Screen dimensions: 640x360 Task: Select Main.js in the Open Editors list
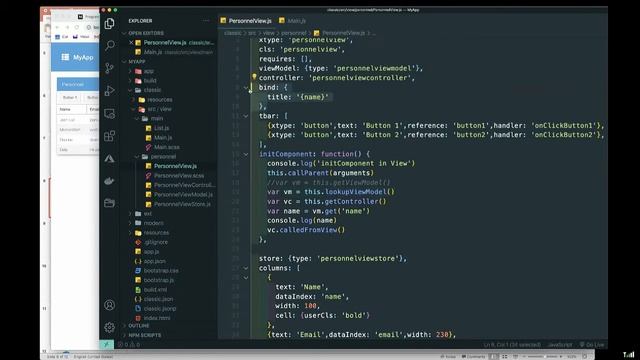tap(173, 52)
